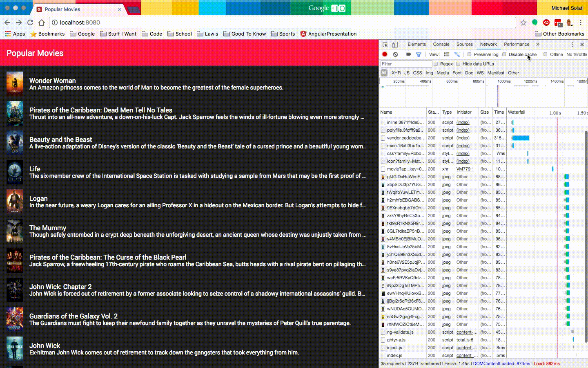
Task: Open DevTools three-dot customize menu
Action: [x=572, y=45]
